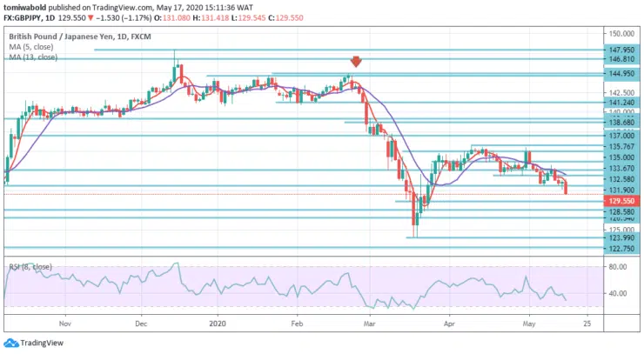Click the 135.767 resistance level label
This screenshot has width=644, height=354.
coord(620,147)
